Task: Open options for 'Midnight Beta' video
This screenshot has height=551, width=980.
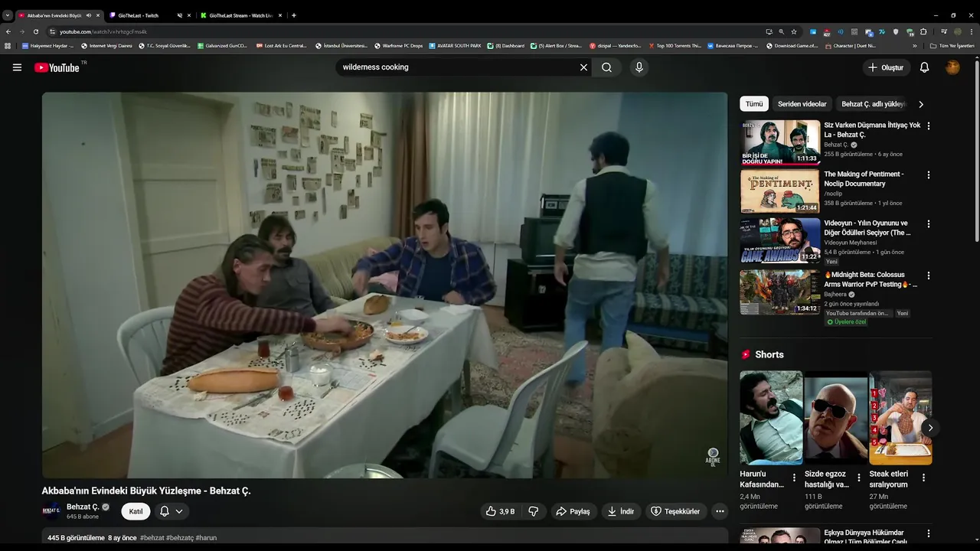Action: coord(929,275)
